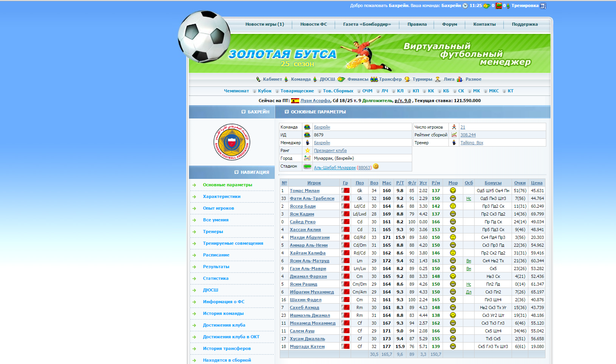Click the Bahrain Football Association crest
The height and width of the screenshot is (364, 616).
point(231,142)
